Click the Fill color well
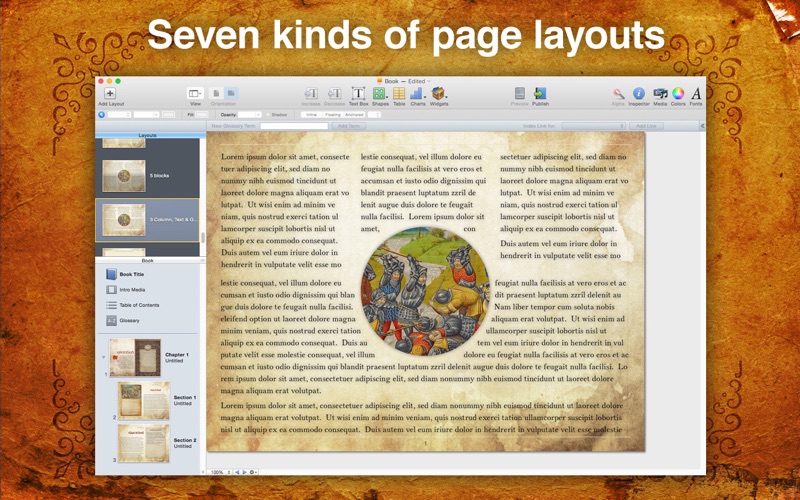This screenshot has width=800, height=500. pyautogui.click(x=202, y=115)
